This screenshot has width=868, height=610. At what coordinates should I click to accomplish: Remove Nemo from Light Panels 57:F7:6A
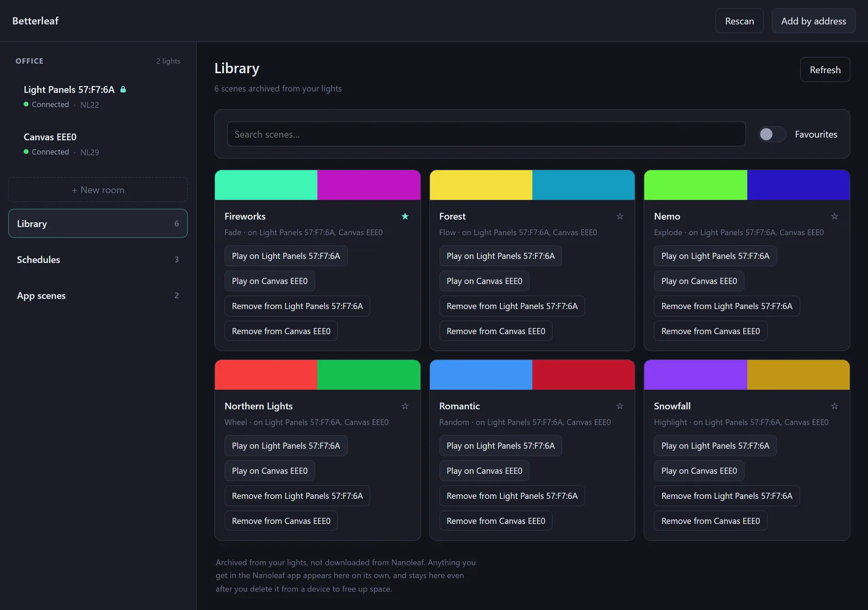coord(727,306)
